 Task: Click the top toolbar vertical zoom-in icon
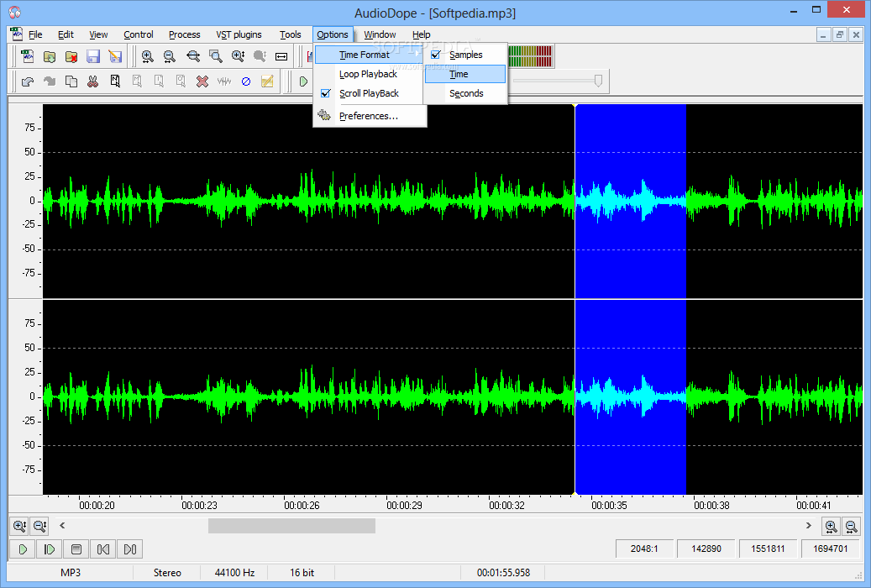[x=238, y=56]
